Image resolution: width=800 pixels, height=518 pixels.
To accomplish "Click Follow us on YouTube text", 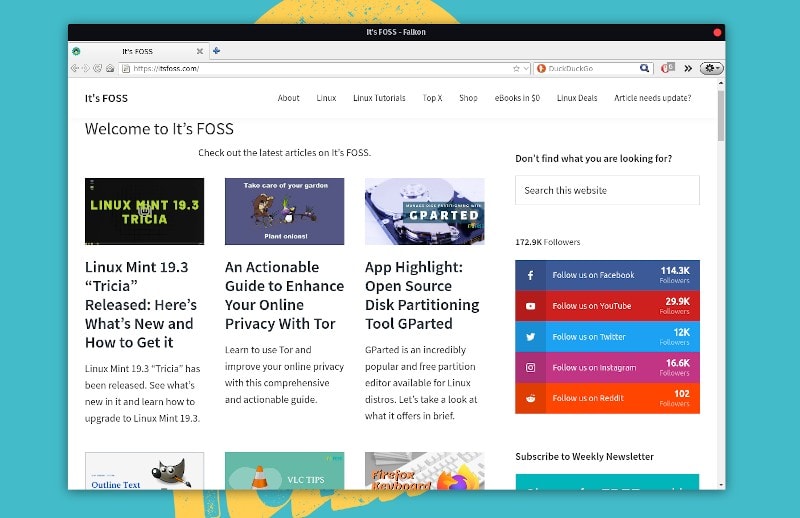I will (x=592, y=306).
